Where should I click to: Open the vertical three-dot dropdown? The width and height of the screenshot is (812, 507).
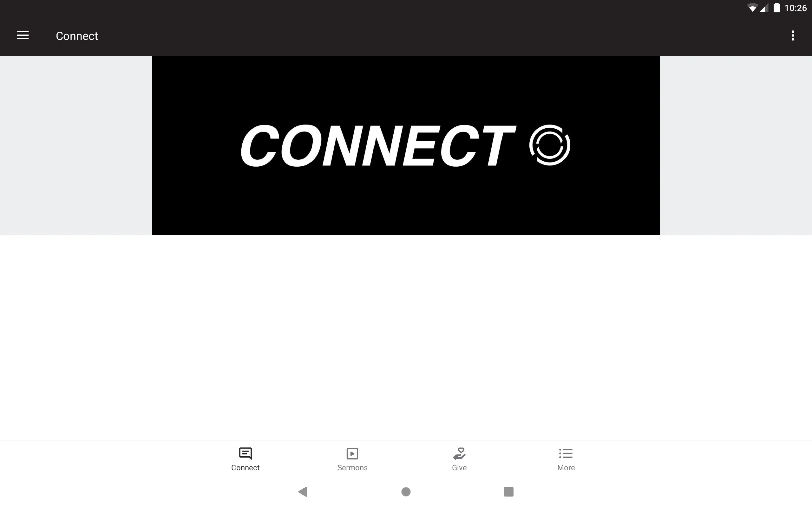tap(793, 35)
